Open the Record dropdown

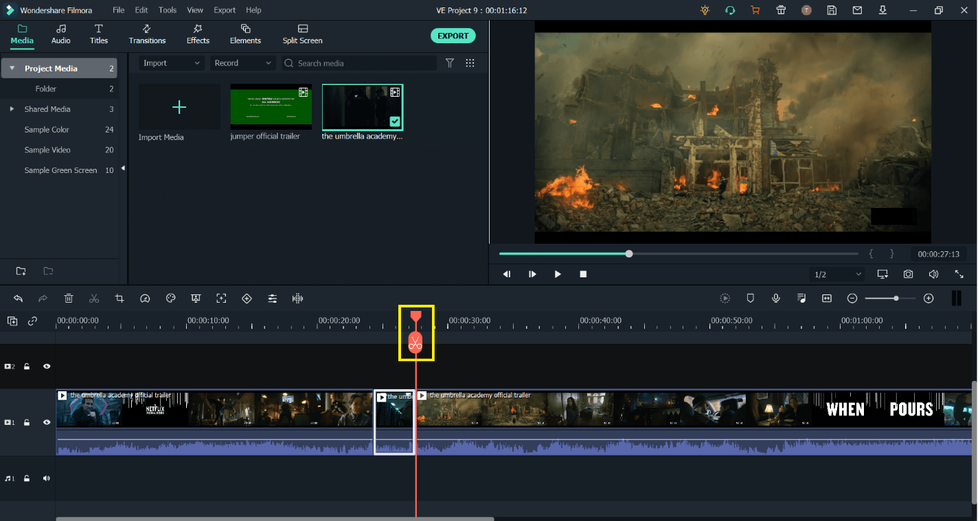pos(242,63)
